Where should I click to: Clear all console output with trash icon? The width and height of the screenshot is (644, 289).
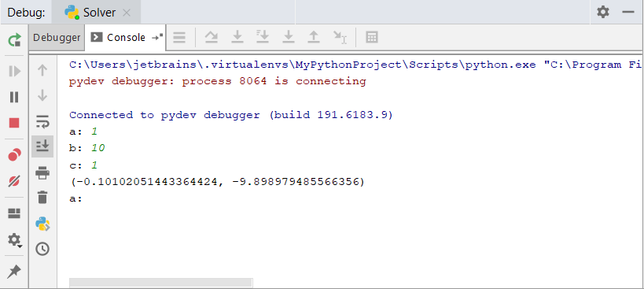[42, 198]
